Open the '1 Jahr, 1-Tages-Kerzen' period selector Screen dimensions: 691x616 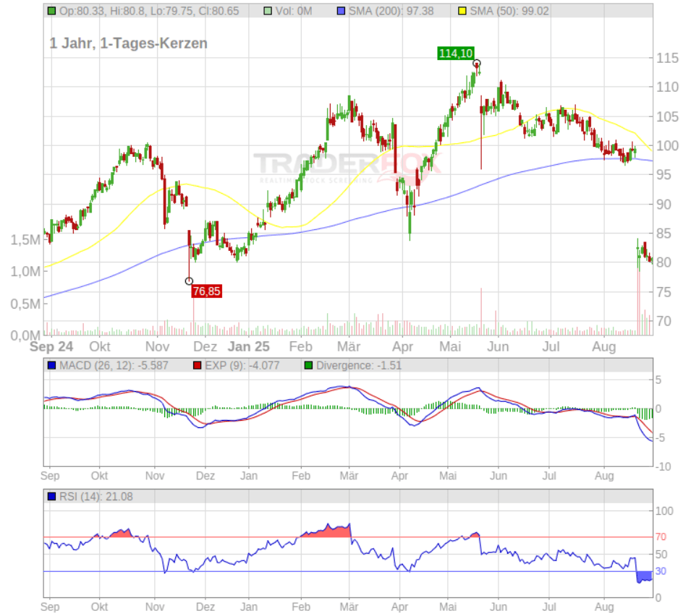127,43
